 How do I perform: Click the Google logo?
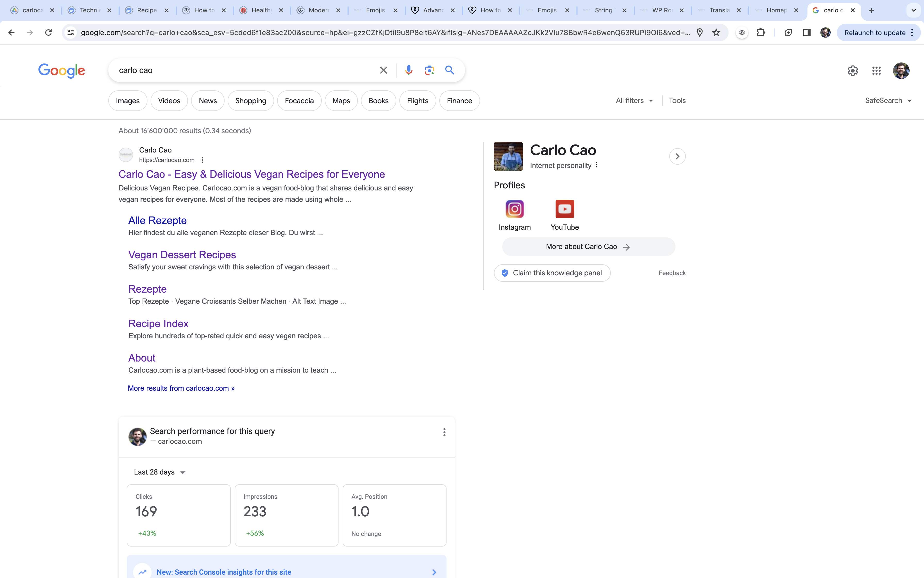click(x=61, y=71)
